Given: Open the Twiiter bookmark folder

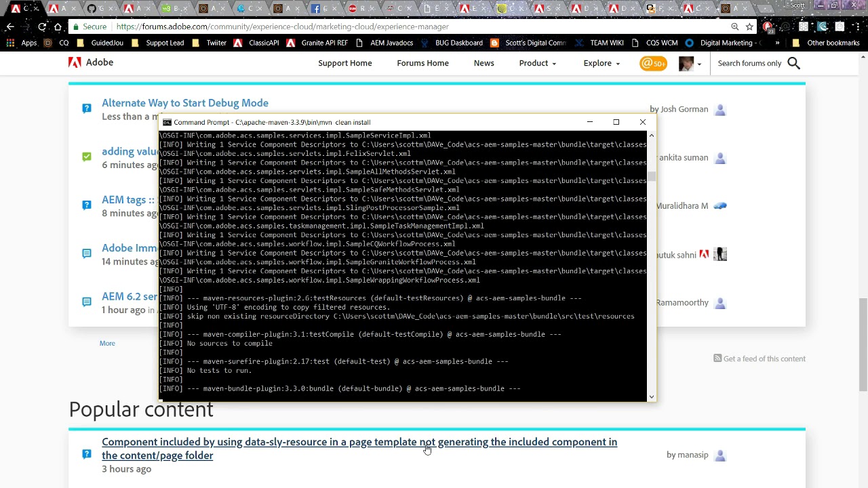Looking at the screenshot, I should [x=210, y=43].
